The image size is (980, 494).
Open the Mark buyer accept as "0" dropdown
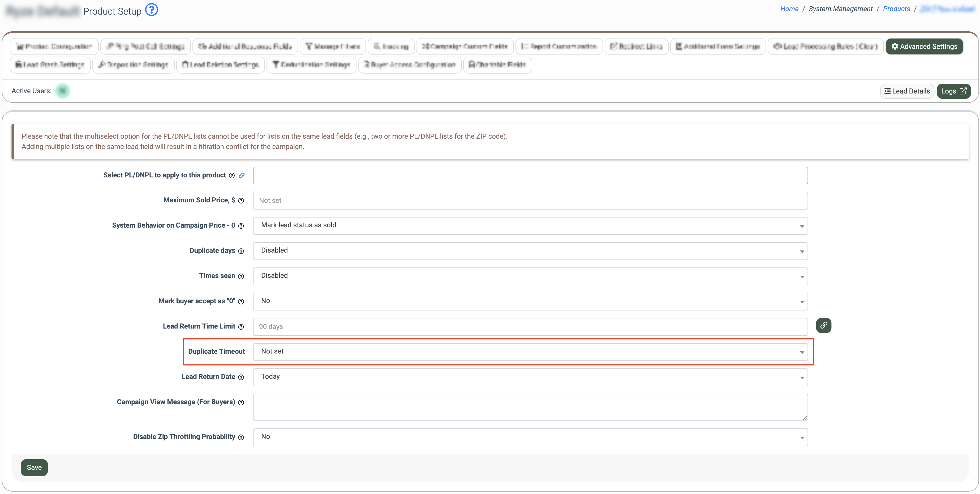[x=530, y=301]
